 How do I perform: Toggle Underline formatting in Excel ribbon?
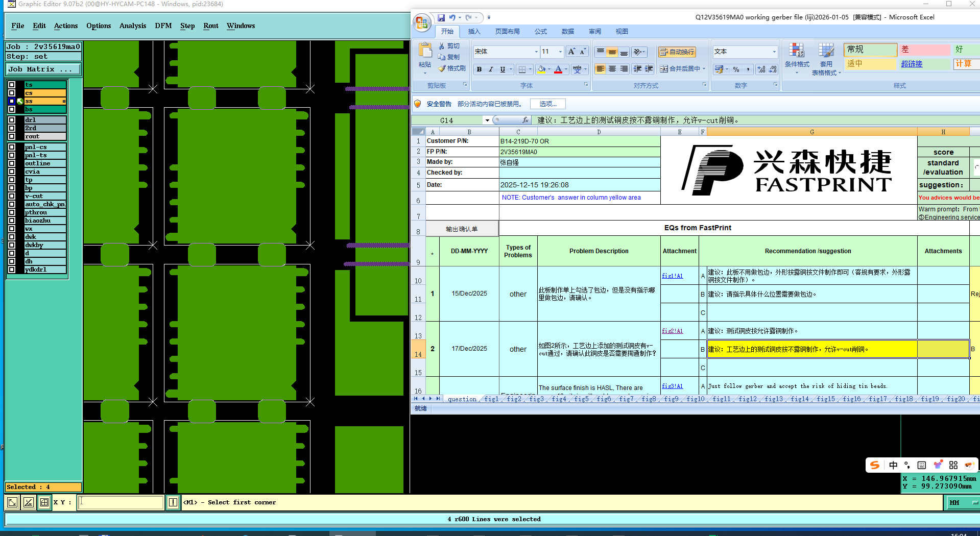[503, 69]
